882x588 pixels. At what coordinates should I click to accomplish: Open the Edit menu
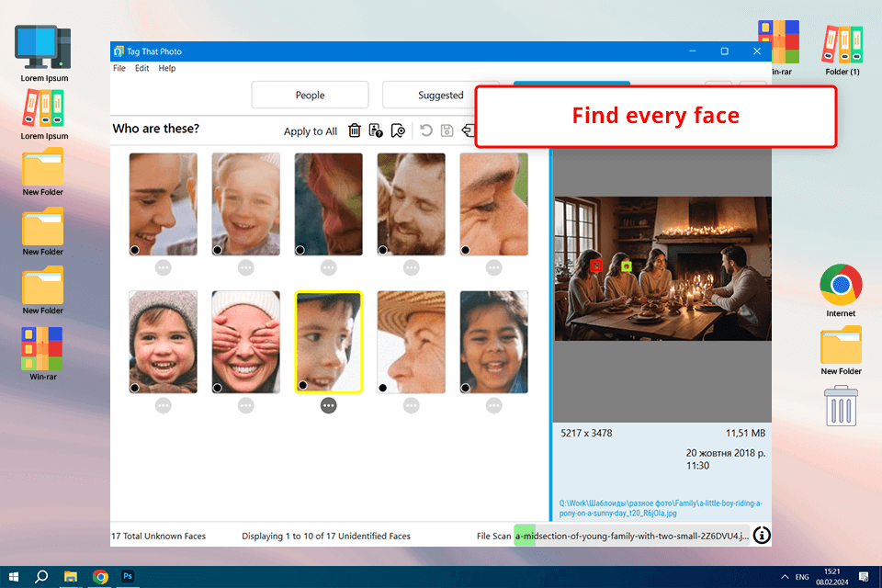[142, 68]
